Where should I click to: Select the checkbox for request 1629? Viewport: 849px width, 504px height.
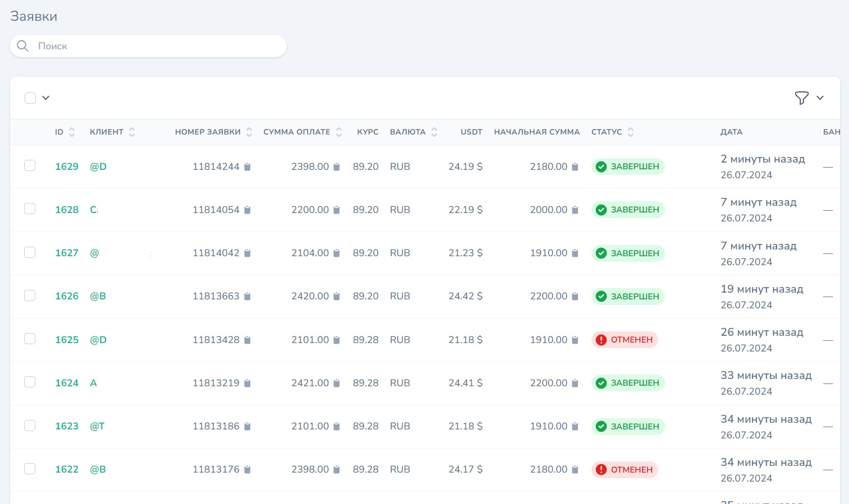(x=30, y=165)
